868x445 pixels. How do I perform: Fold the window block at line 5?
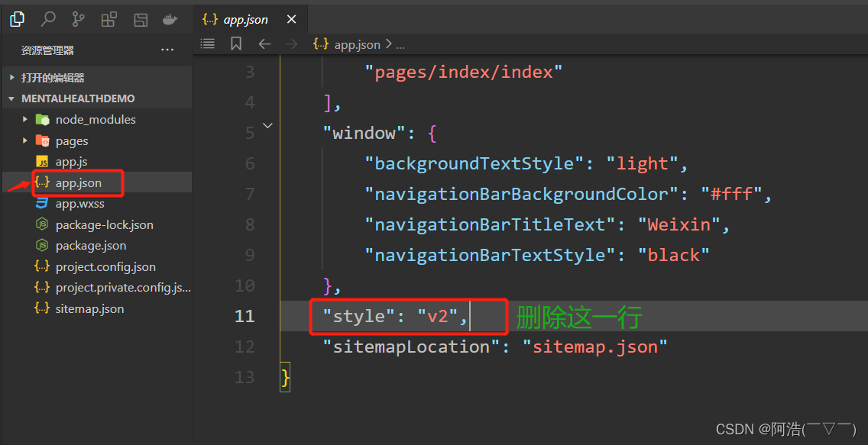267,126
